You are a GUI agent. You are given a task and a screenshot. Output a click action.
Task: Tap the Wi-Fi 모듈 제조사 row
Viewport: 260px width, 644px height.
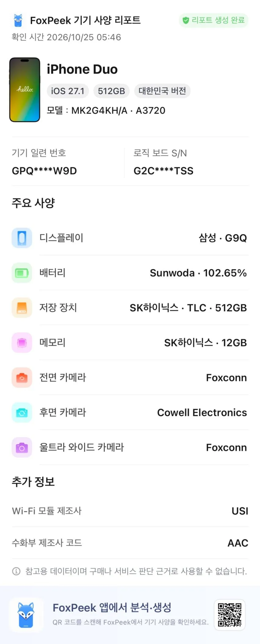(130, 511)
